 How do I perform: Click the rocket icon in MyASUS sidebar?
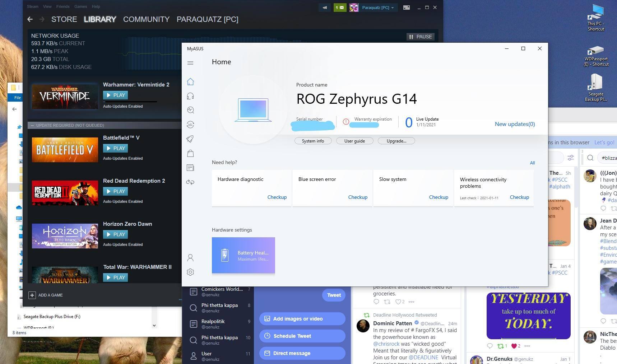click(190, 139)
